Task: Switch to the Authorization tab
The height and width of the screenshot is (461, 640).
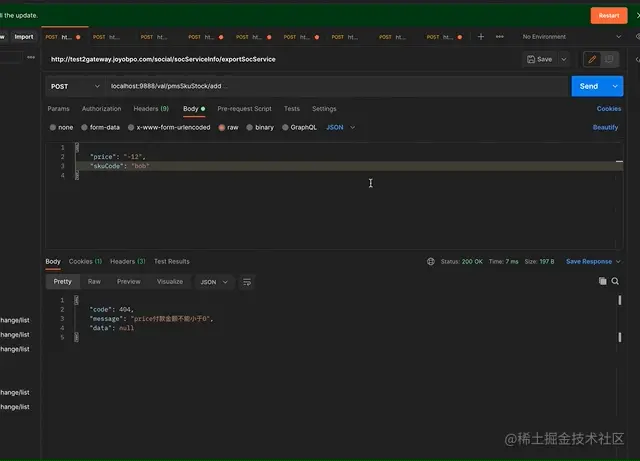Action: tap(101, 109)
